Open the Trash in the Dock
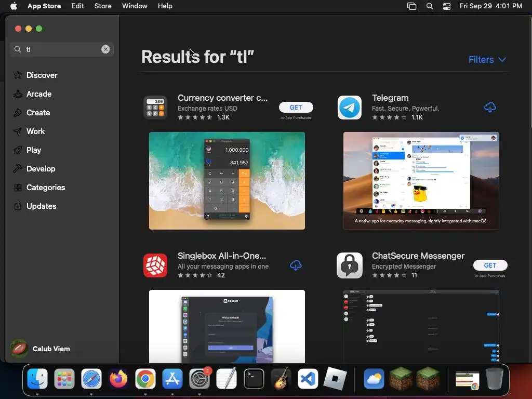 [x=495, y=379]
